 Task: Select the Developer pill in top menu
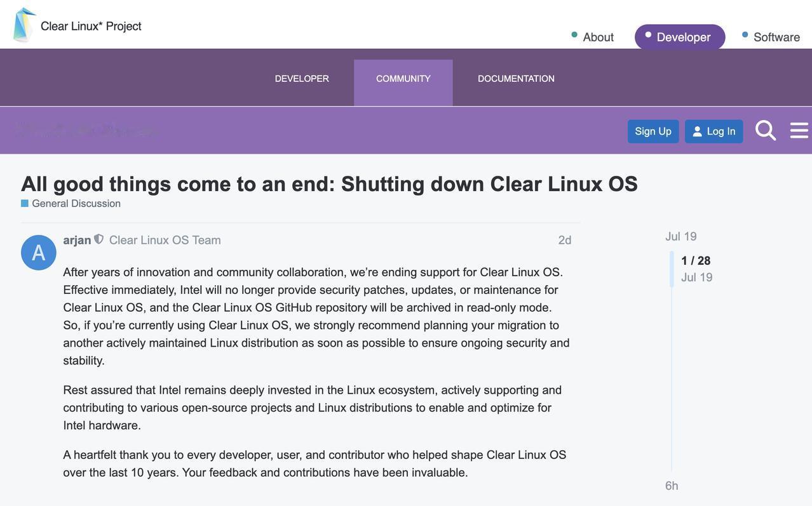click(680, 37)
